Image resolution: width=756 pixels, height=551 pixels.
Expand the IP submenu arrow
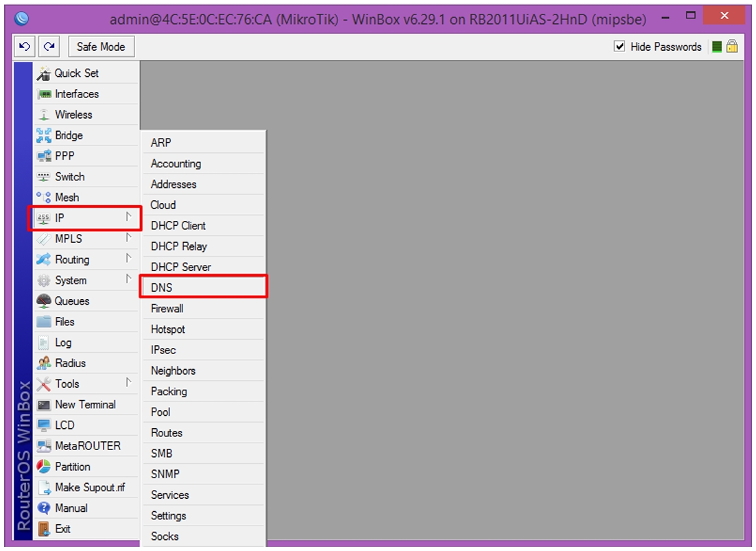[x=129, y=218]
